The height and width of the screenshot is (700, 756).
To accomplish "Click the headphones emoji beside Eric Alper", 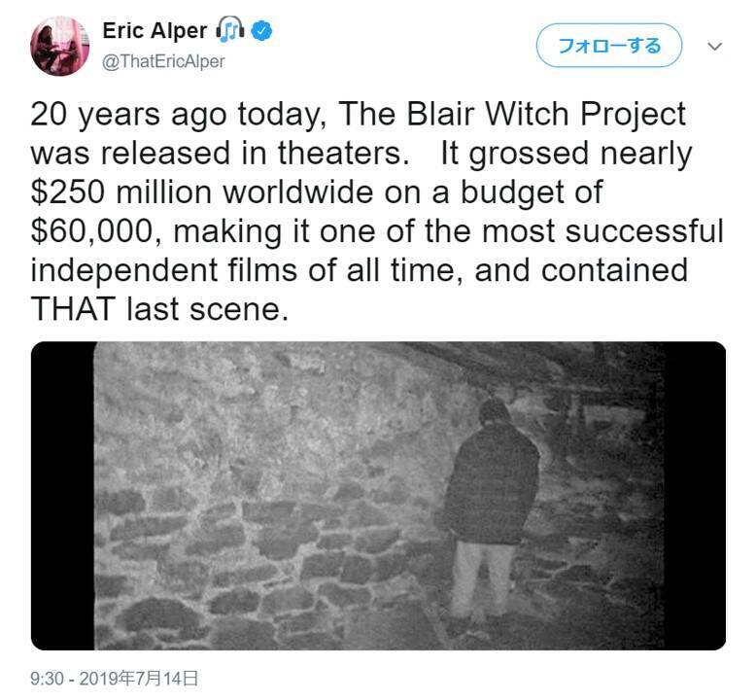I will [x=230, y=30].
